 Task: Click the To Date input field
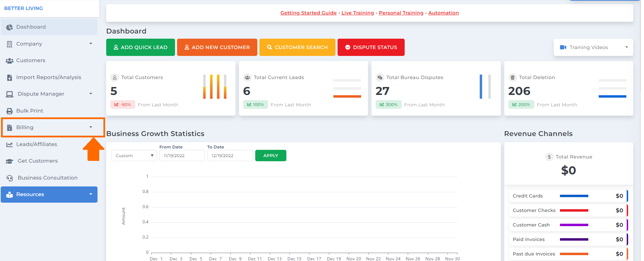[230, 155]
